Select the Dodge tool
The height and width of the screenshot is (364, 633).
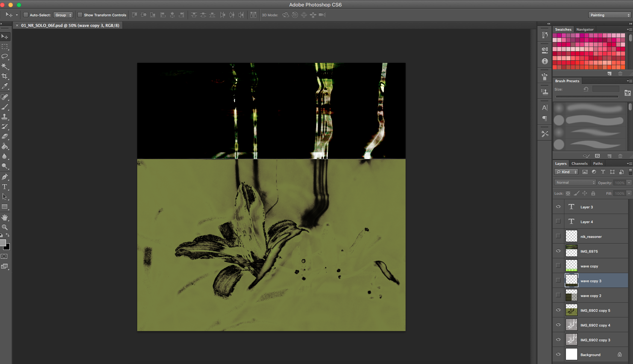point(5,166)
